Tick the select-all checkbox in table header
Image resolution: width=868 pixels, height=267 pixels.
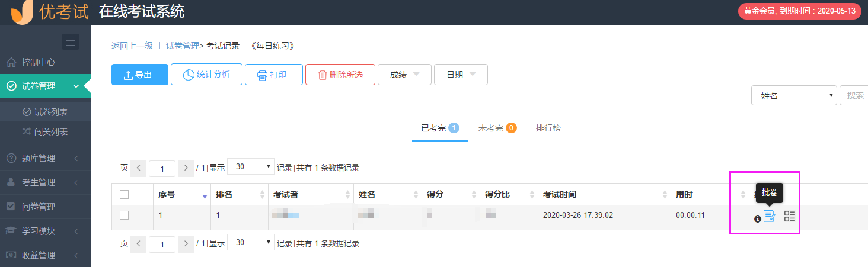[124, 194]
